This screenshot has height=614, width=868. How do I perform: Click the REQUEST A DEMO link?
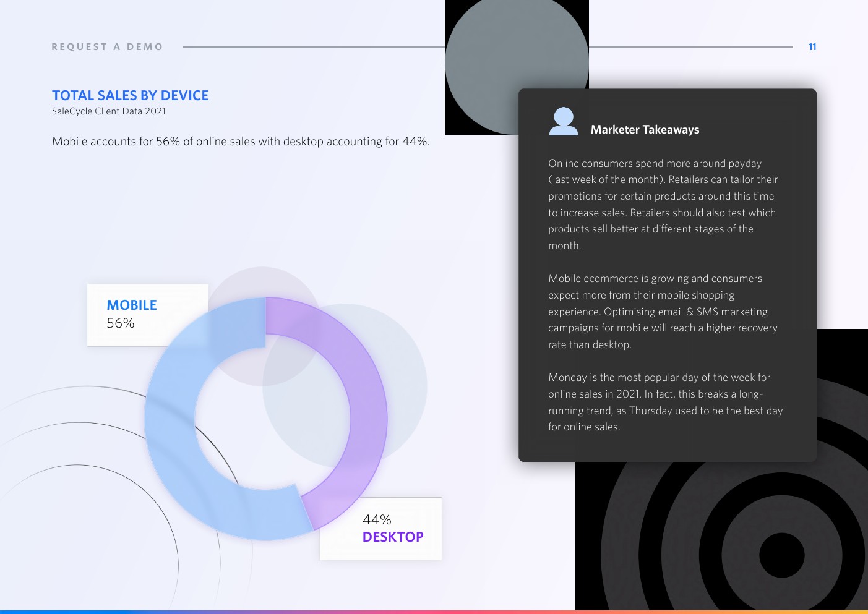pos(107,47)
